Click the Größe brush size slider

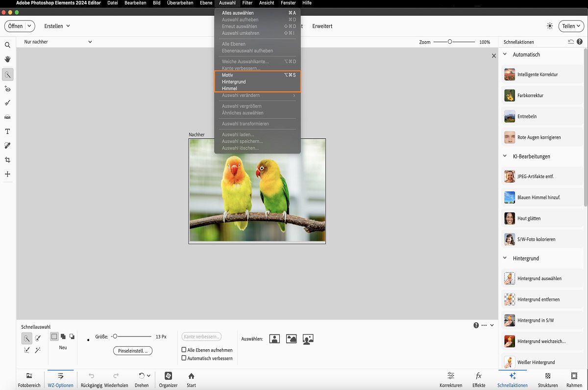(x=115, y=337)
